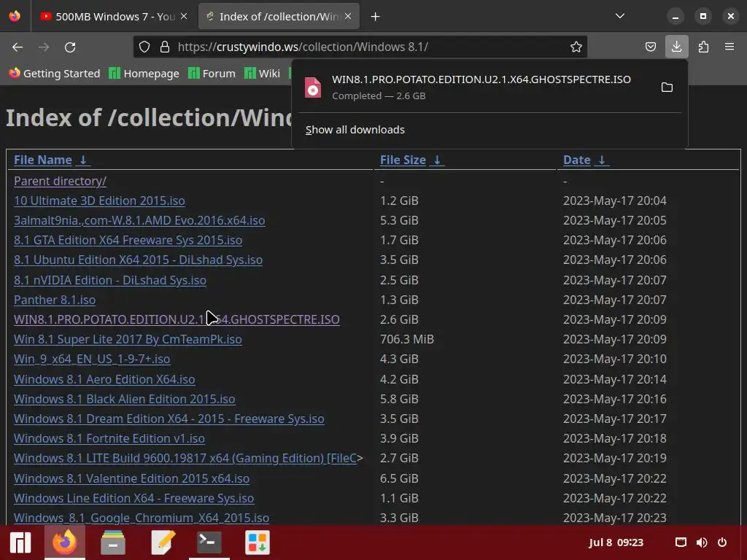747x560 pixels.
Task: Bookmark this page with the star icon
Action: (x=576, y=47)
